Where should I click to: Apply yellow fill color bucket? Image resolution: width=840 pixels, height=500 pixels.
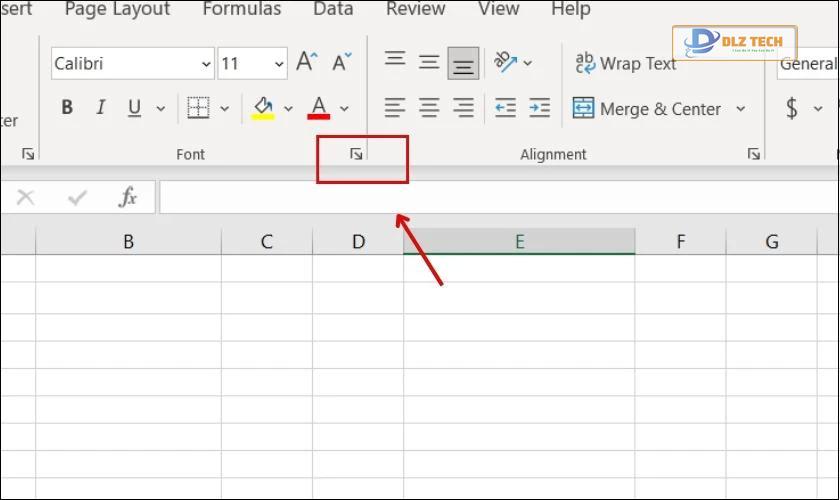pyautogui.click(x=263, y=108)
